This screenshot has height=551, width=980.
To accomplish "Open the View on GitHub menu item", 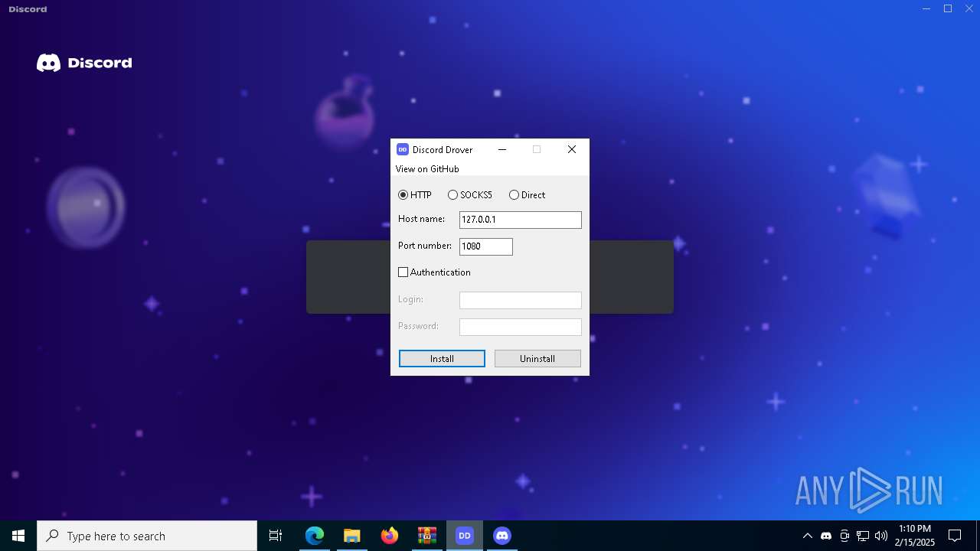I will click(427, 169).
